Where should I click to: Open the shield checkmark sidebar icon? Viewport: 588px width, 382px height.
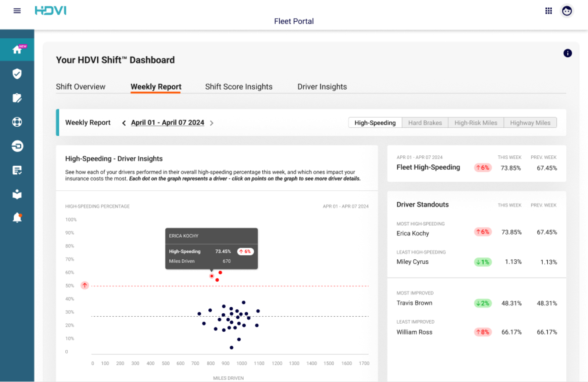pos(17,74)
